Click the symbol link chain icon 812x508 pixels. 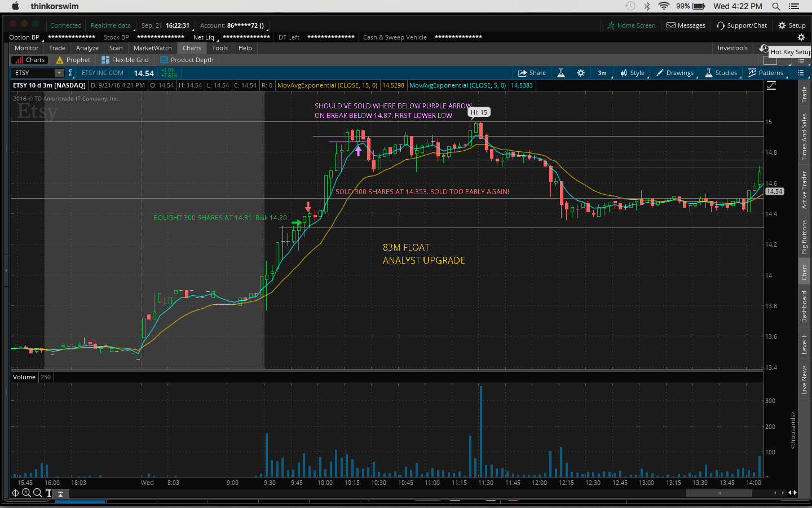71,73
